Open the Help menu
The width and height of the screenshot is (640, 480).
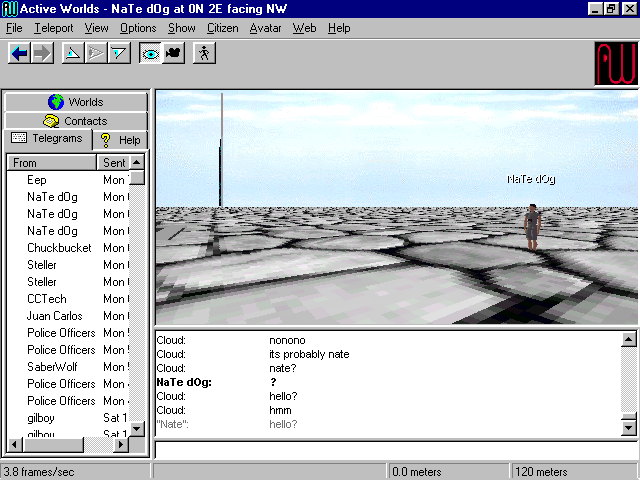pyautogui.click(x=339, y=28)
